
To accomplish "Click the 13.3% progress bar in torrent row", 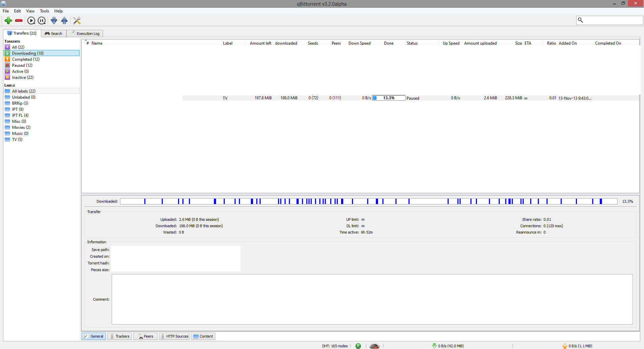I will pos(389,98).
